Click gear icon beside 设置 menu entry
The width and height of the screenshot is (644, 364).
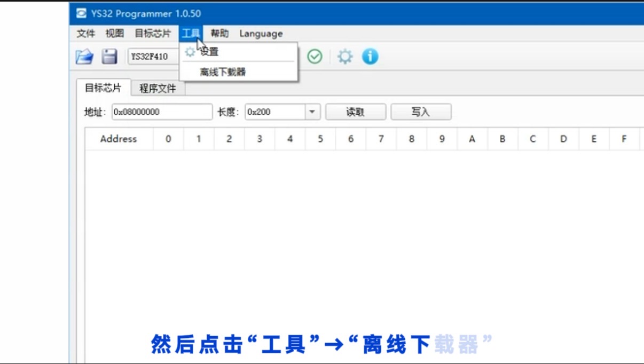(x=190, y=52)
